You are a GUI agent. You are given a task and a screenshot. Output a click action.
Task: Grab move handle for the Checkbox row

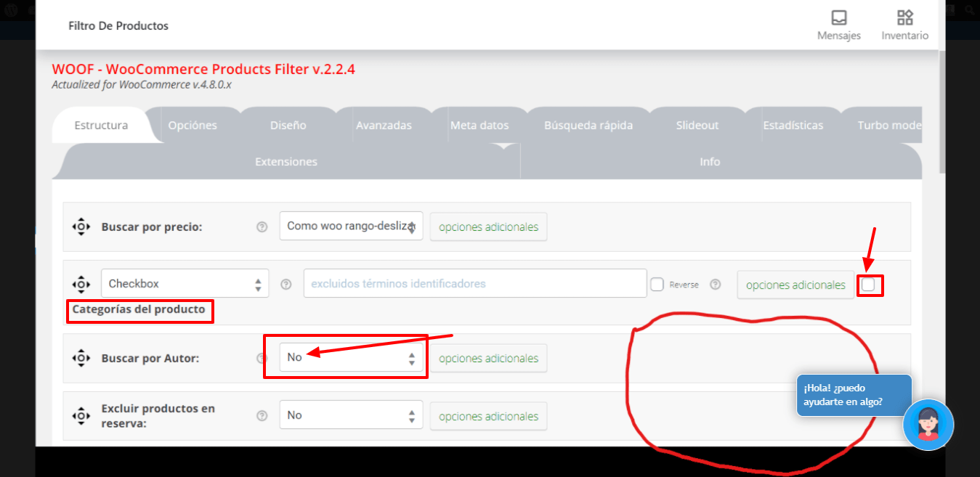point(81,284)
